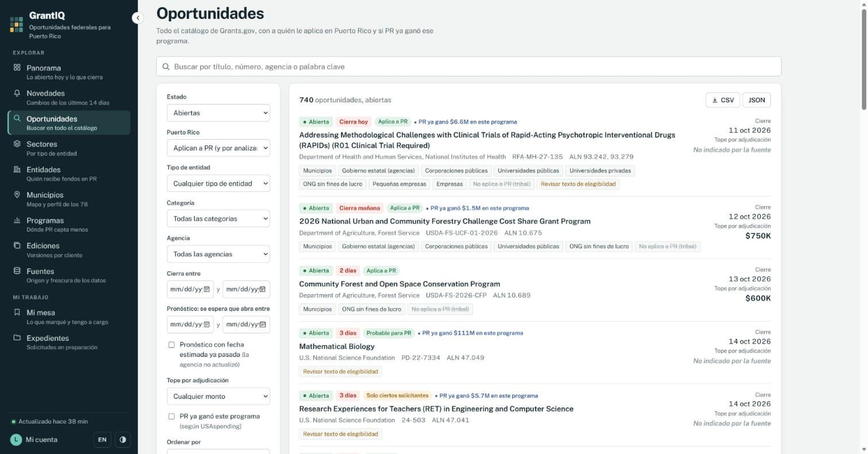This screenshot has width=868, height=454.
Task: Open the Novedades sidebar section
Action: coord(69,98)
